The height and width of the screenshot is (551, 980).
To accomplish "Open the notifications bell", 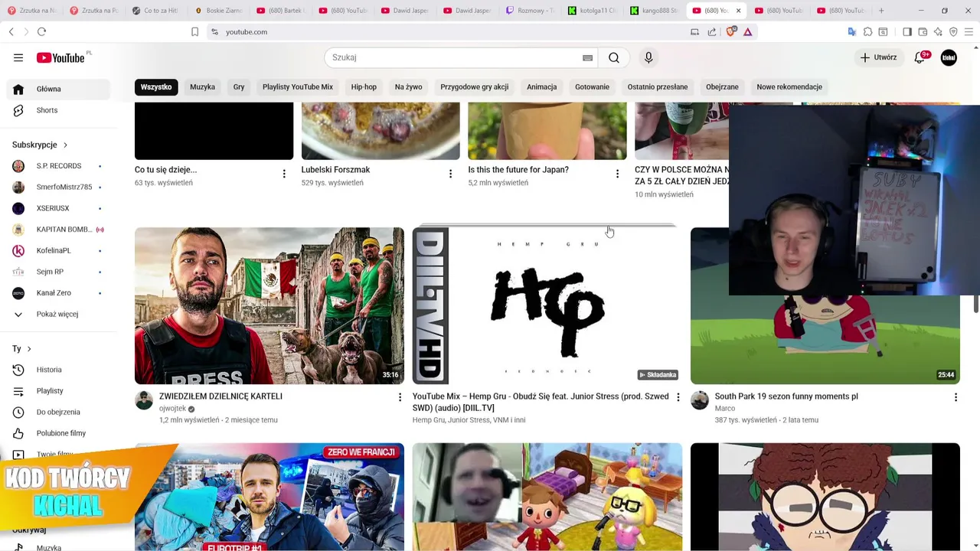I will 920,57.
